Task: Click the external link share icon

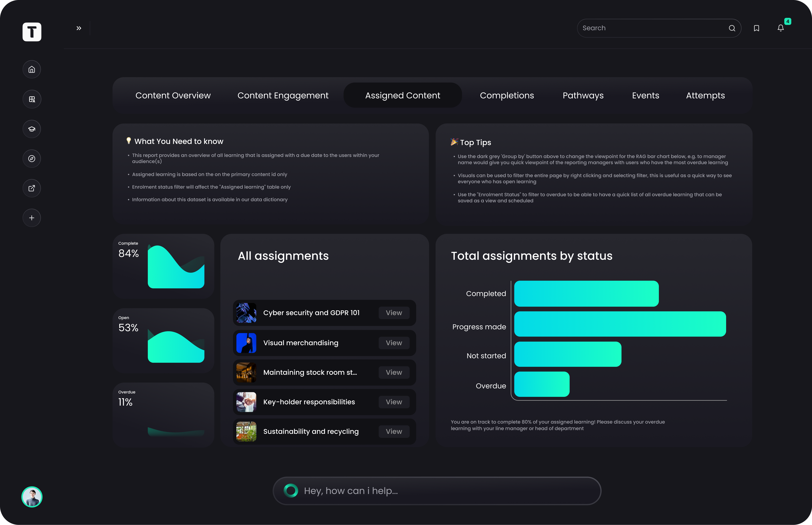Action: click(x=32, y=188)
